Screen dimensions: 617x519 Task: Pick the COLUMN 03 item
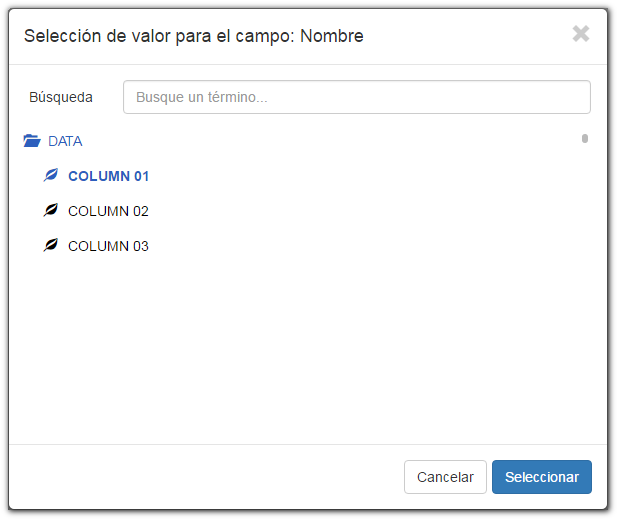pyautogui.click(x=108, y=246)
